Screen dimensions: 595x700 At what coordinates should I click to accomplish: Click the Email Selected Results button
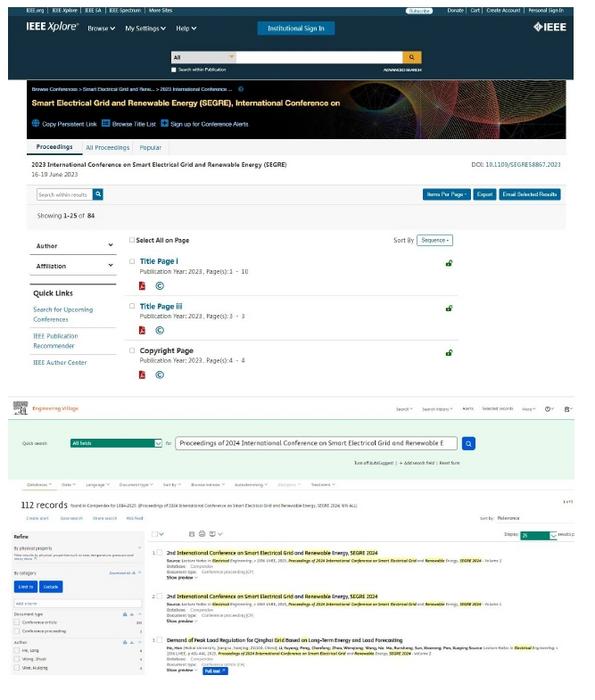click(x=529, y=194)
